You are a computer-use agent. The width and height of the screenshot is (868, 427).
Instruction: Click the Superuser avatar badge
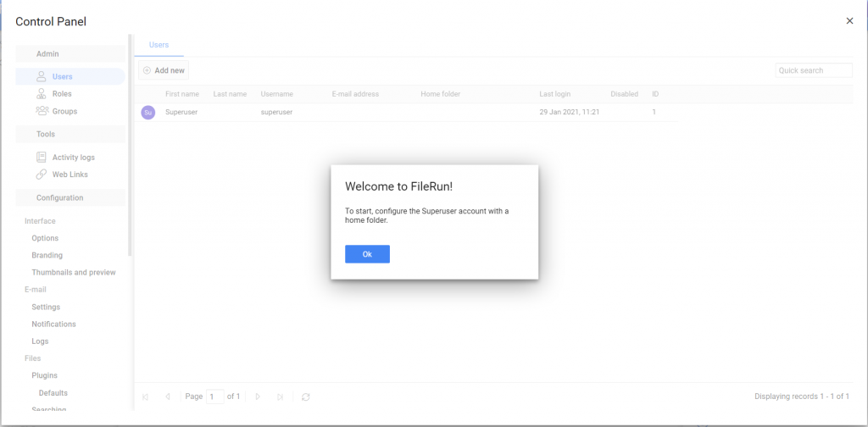click(x=147, y=113)
